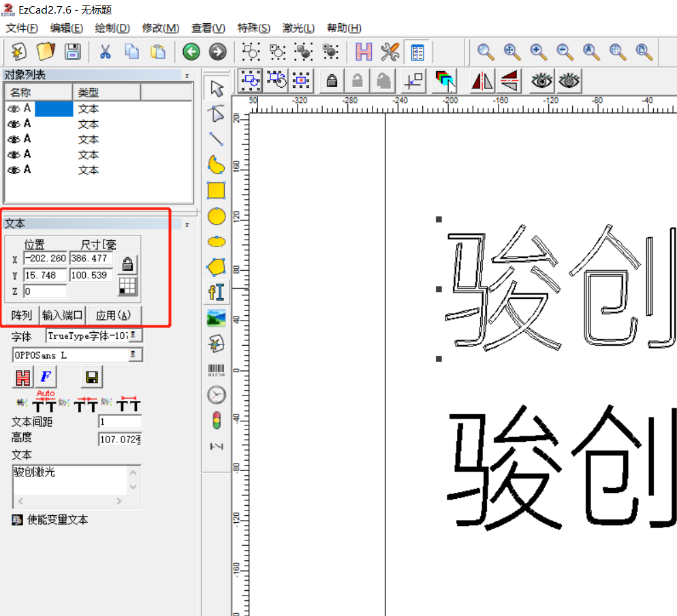Screen dimensions: 677x616
Task: Select the delay timer clock tool
Action: 217,395
